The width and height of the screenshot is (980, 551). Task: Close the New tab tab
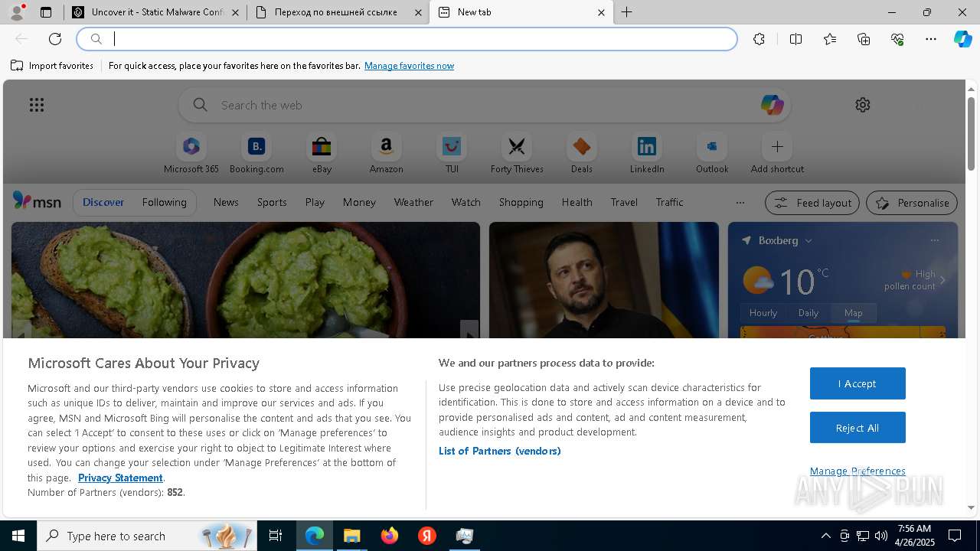(601, 12)
